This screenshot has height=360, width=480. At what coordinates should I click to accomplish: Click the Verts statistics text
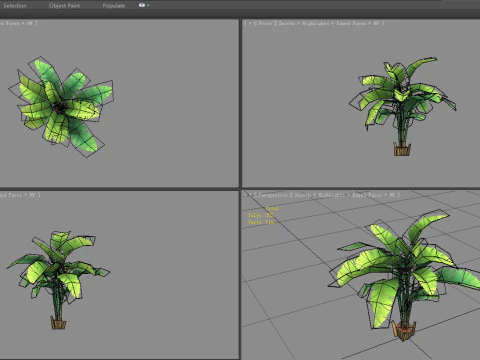261,221
